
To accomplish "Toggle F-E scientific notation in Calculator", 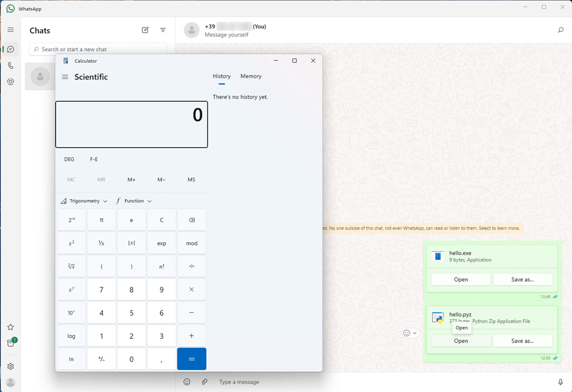I will (x=94, y=159).
